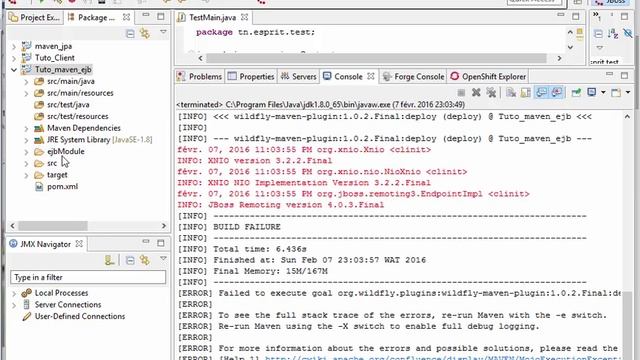Click the Open Console icon
Viewport: 640px width, 360px height.
(616, 93)
